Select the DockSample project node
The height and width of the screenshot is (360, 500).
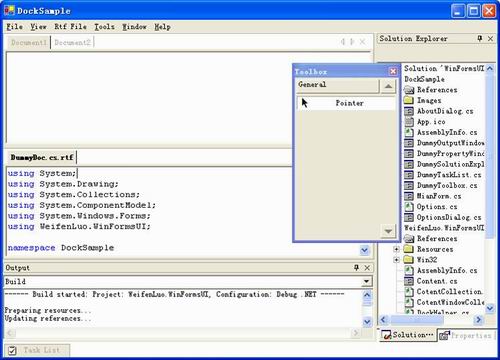[424, 79]
